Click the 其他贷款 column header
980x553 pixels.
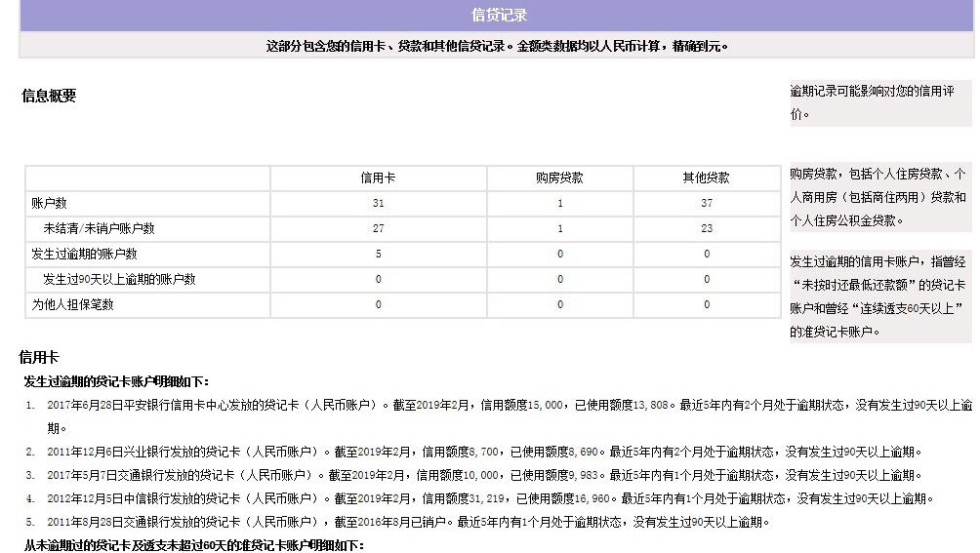[x=707, y=178]
